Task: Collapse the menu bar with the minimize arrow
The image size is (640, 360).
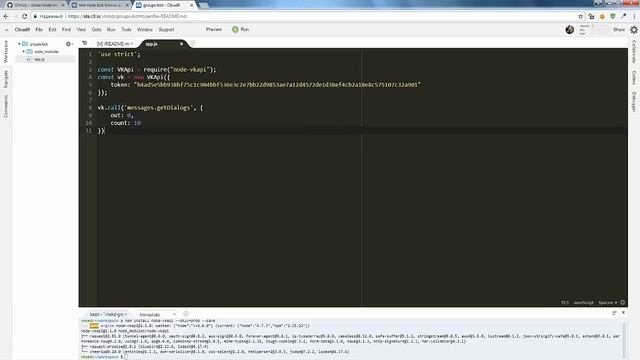Action: [7, 30]
